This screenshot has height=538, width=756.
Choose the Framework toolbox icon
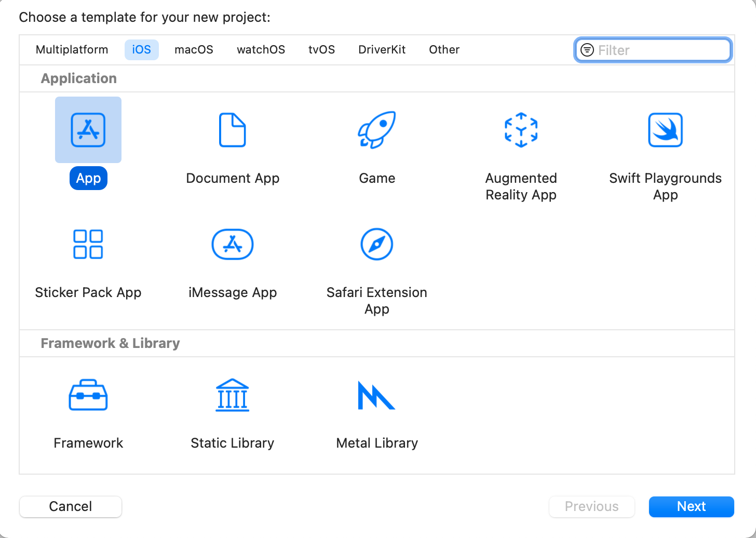point(88,395)
